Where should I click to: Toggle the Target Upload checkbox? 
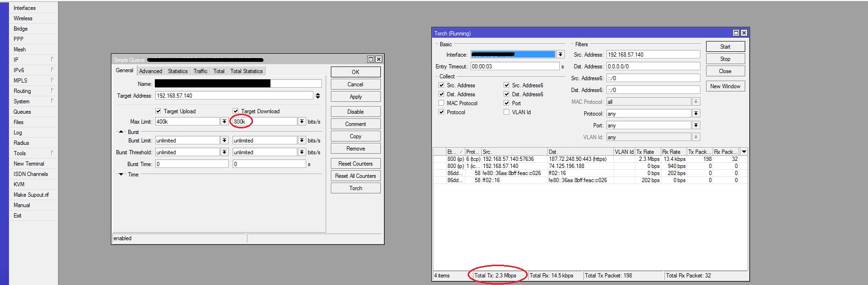[x=158, y=111]
